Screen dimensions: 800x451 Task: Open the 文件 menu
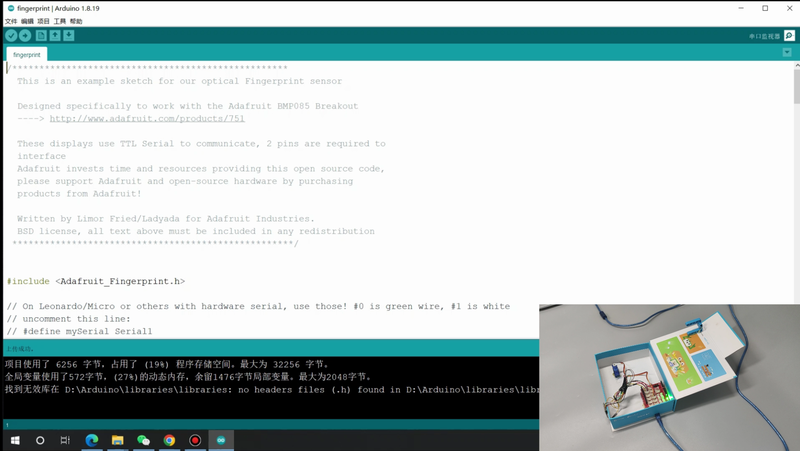(x=11, y=21)
